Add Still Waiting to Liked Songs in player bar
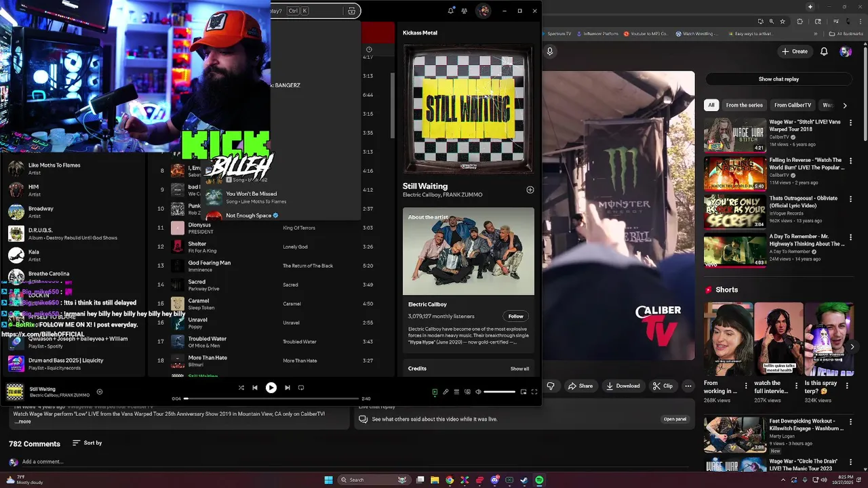 point(100,392)
